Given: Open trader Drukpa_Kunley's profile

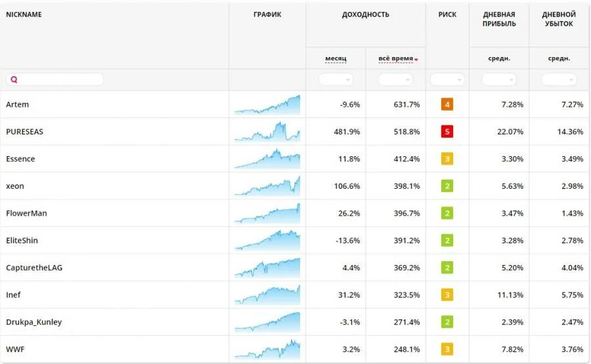Looking at the screenshot, I should coord(34,322).
